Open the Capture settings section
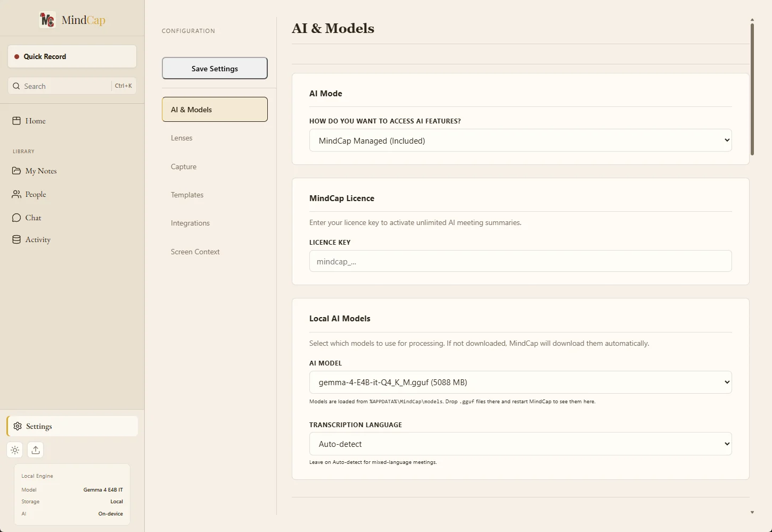This screenshot has height=532, width=772. coord(215,167)
